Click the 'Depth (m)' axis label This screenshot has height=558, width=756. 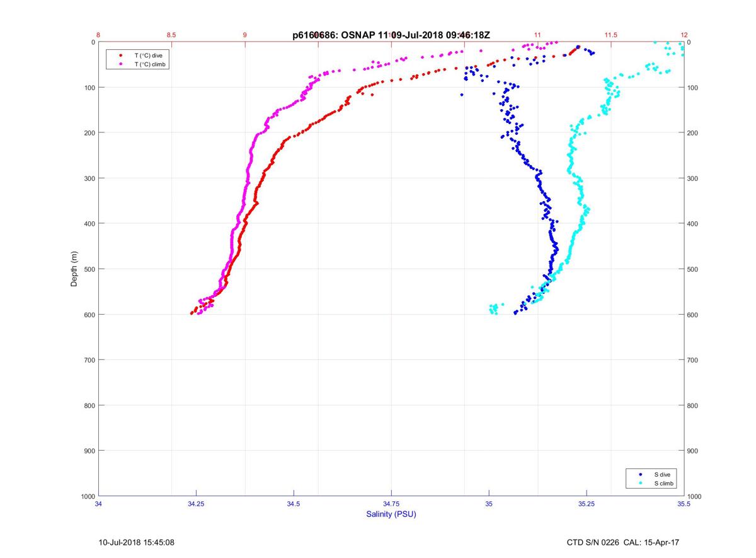(x=74, y=269)
